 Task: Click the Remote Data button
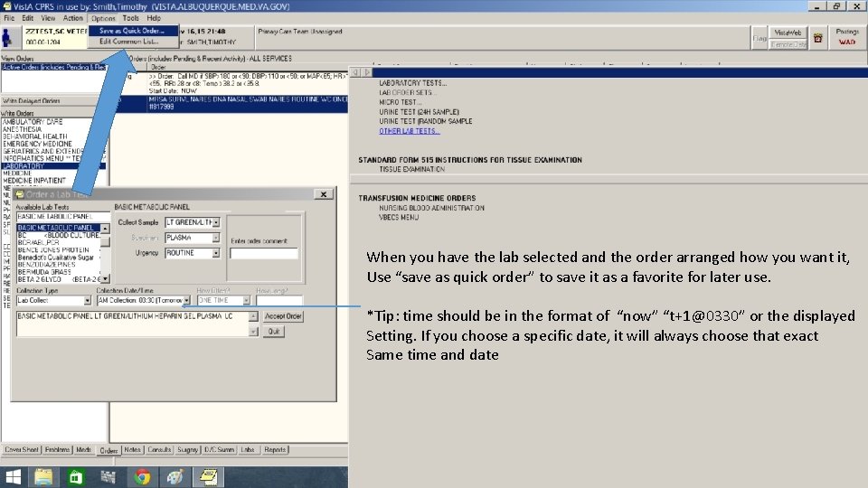pyautogui.click(x=788, y=44)
